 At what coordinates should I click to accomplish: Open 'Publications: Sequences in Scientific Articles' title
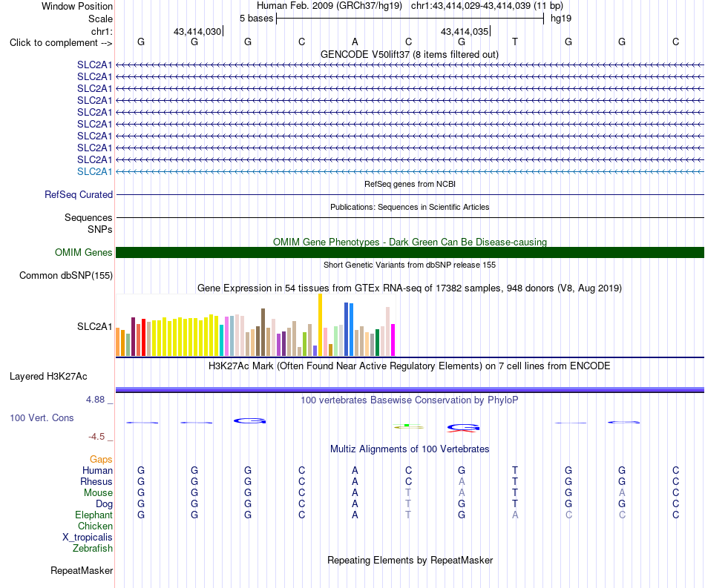[x=410, y=207]
